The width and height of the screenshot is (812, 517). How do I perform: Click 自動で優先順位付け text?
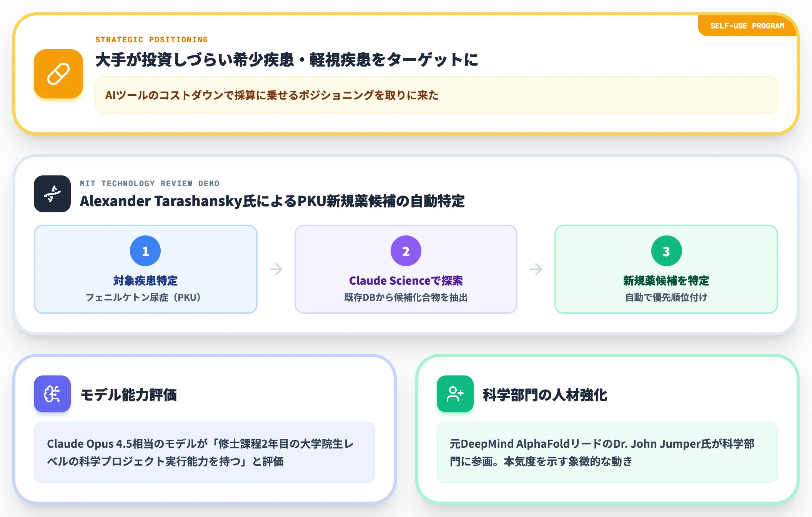[x=666, y=297]
